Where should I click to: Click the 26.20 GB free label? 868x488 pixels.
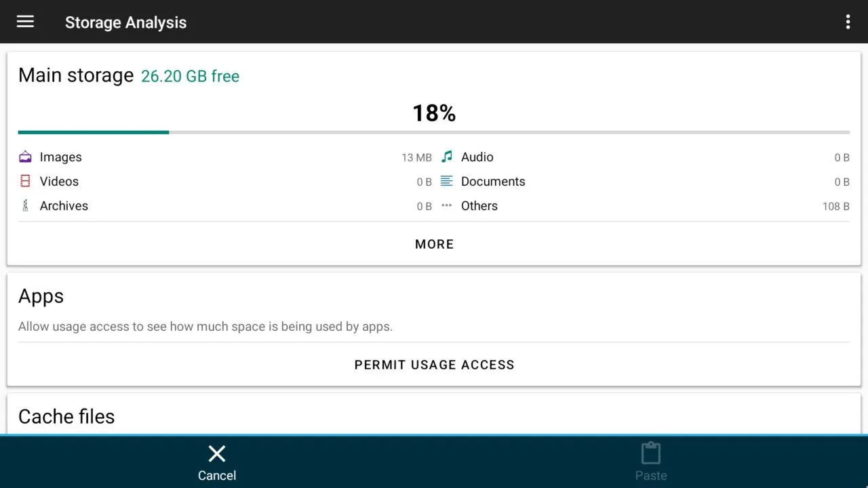pyautogui.click(x=190, y=77)
